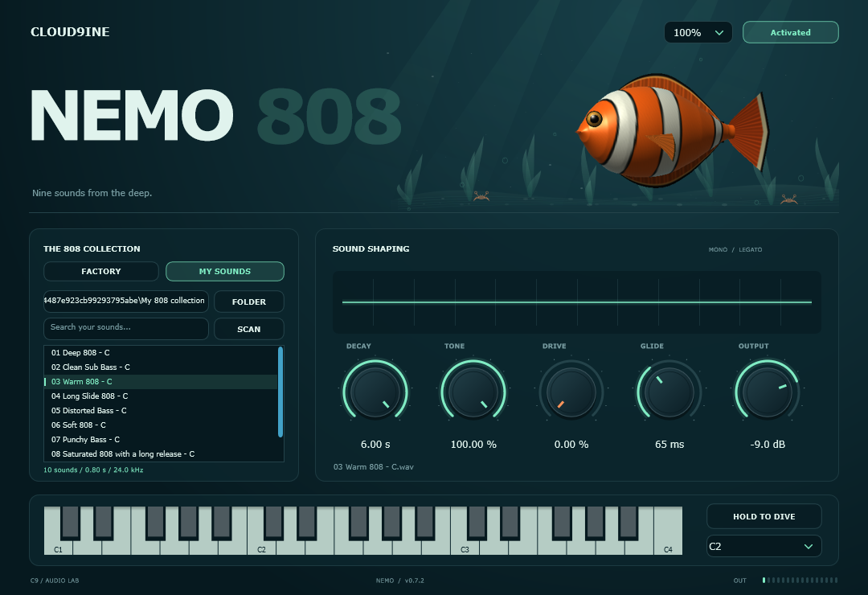Click the OUT level meter
This screenshot has width=868, height=595.
point(800,580)
